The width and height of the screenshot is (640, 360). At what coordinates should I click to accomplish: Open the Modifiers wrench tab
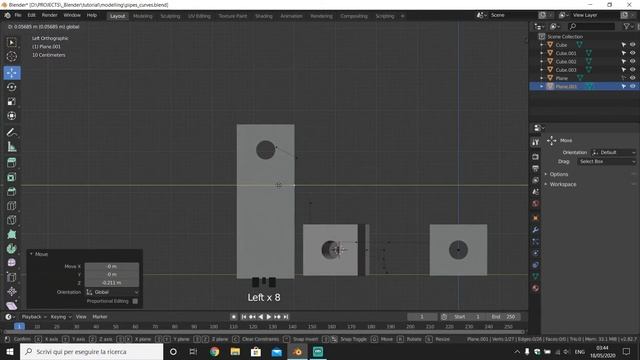[x=536, y=230]
